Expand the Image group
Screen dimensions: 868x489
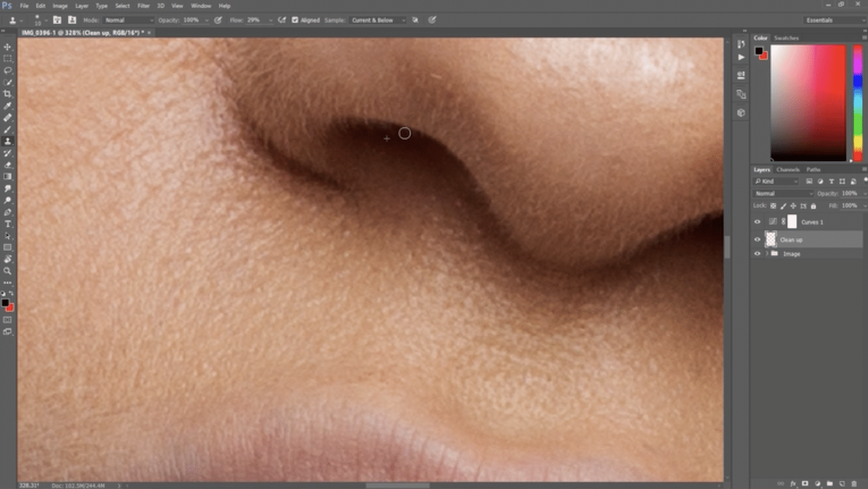coord(767,254)
